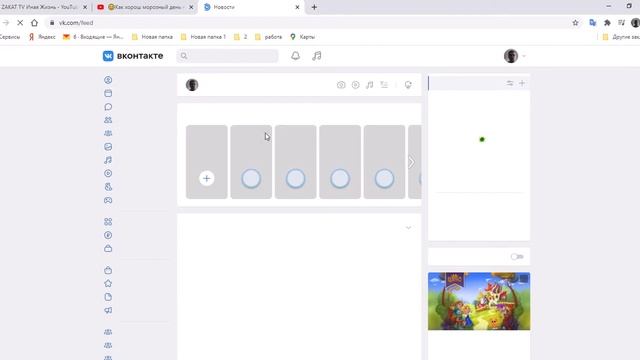Image resolution: width=640 pixels, height=360 pixels.
Task: Open the bookmarks folder named 2
Action: 240,37
